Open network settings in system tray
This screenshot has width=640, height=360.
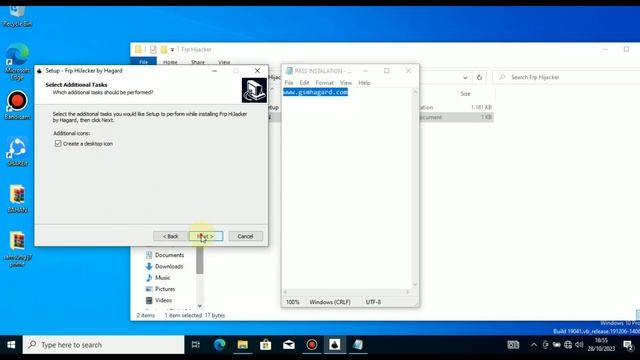[x=568, y=345]
